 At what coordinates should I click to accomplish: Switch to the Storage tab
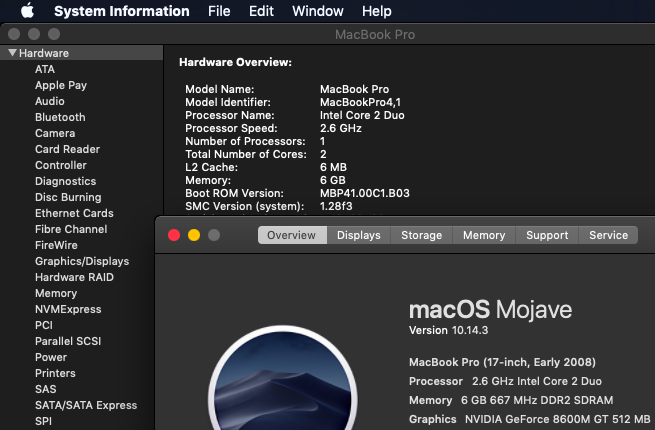click(421, 235)
